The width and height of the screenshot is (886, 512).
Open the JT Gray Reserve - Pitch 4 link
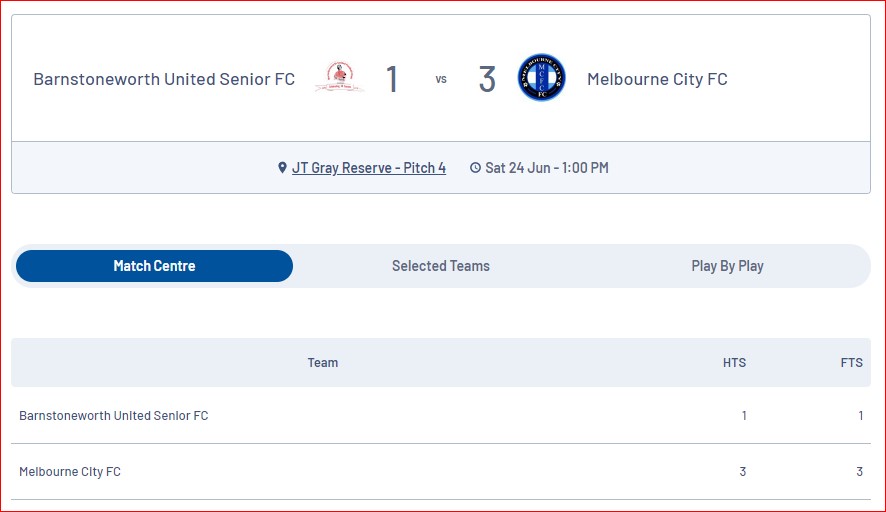[369, 168]
